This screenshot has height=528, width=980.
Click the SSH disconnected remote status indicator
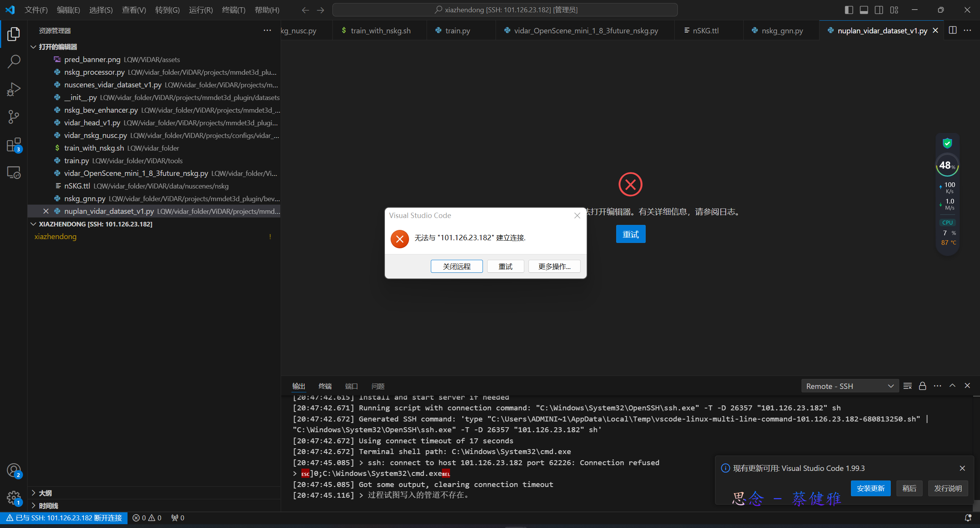point(64,518)
